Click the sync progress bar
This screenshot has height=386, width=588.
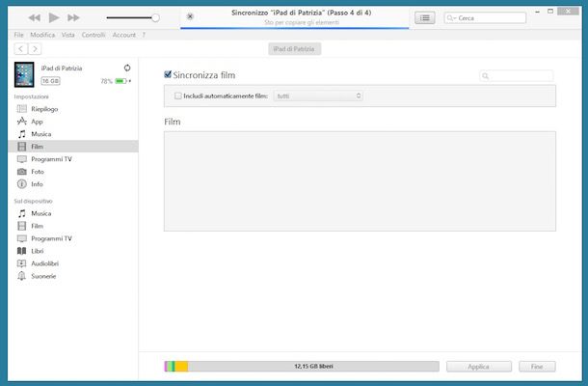294,28
